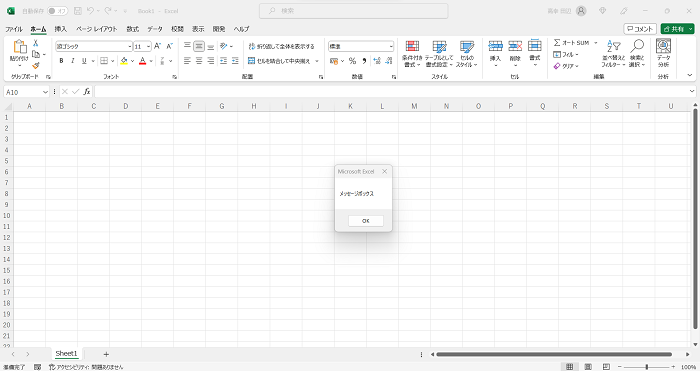Open the number format 標準 dropdown

[x=391, y=46]
